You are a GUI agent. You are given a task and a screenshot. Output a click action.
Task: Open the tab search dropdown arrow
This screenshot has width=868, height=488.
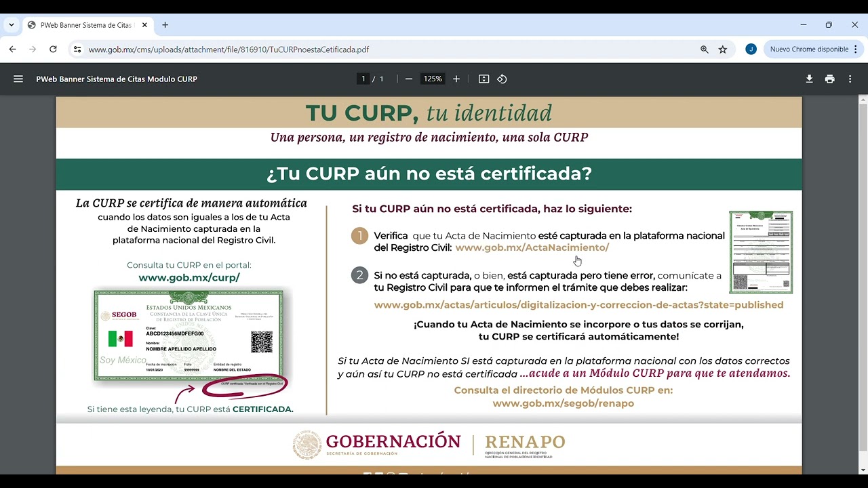12,25
